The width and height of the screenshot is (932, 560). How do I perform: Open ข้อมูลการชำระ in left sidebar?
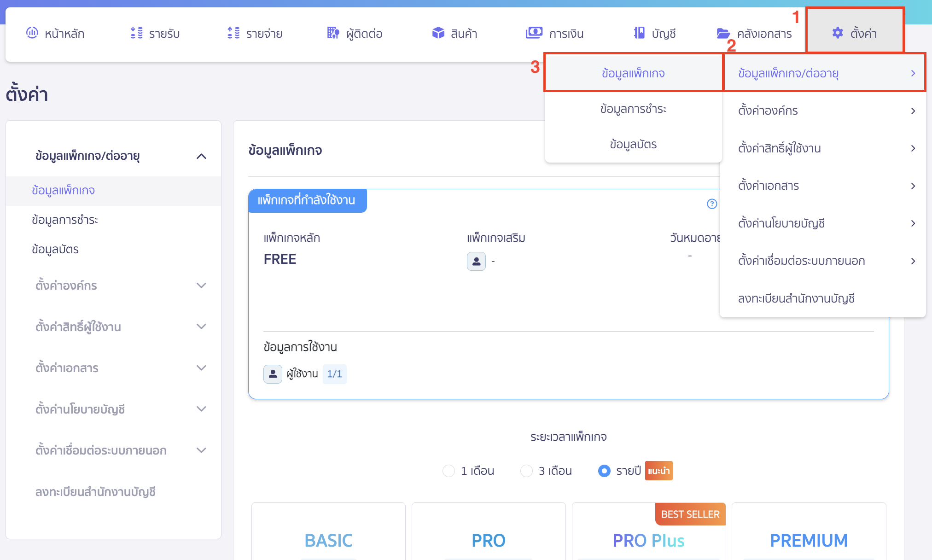pos(65,220)
